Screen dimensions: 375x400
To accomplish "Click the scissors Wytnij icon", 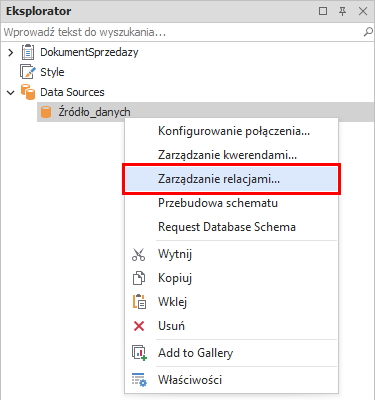I will click(x=139, y=254).
